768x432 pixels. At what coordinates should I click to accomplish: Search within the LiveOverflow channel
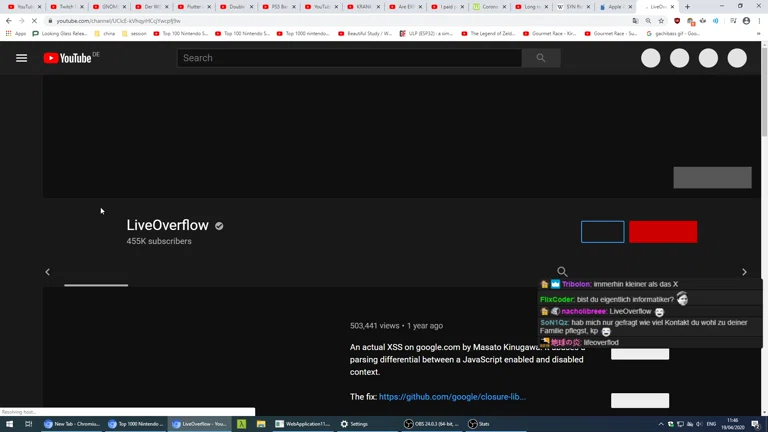tap(562, 271)
